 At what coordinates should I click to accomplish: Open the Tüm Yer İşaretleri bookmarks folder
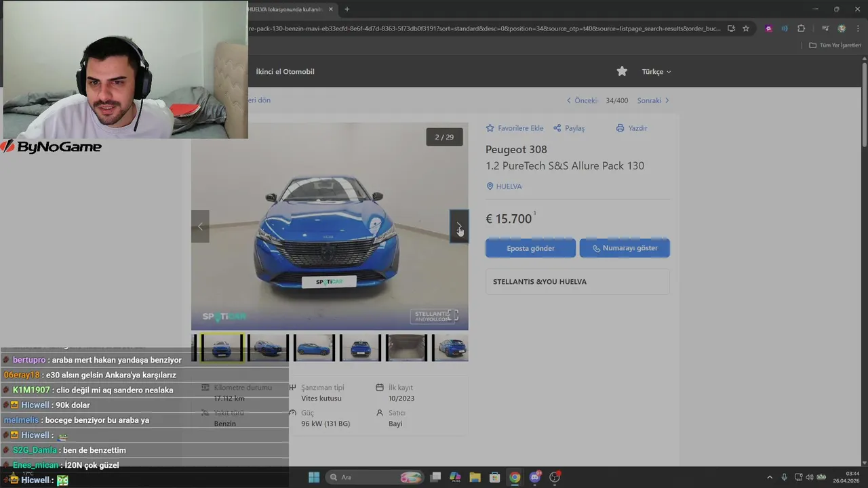[835, 45]
